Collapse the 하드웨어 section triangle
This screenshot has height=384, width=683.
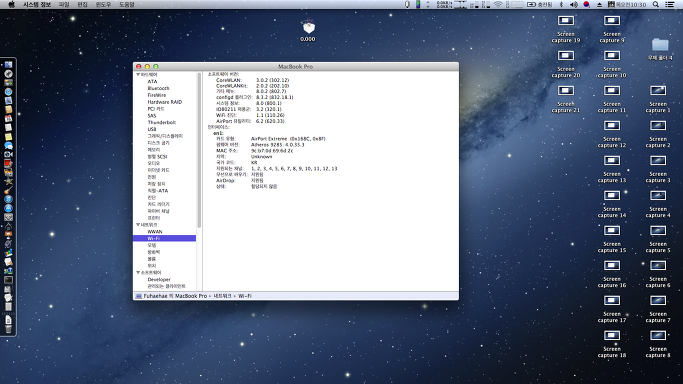pos(138,74)
